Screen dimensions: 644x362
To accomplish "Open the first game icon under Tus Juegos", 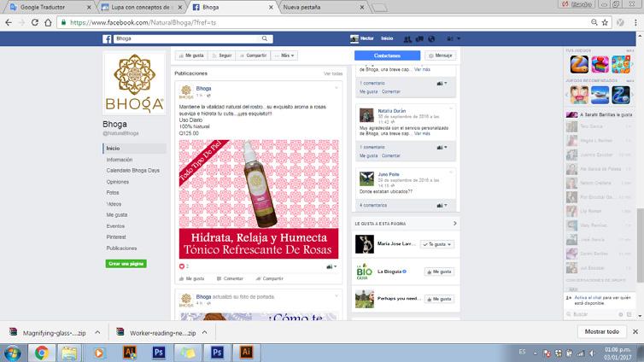I will coord(579,64).
